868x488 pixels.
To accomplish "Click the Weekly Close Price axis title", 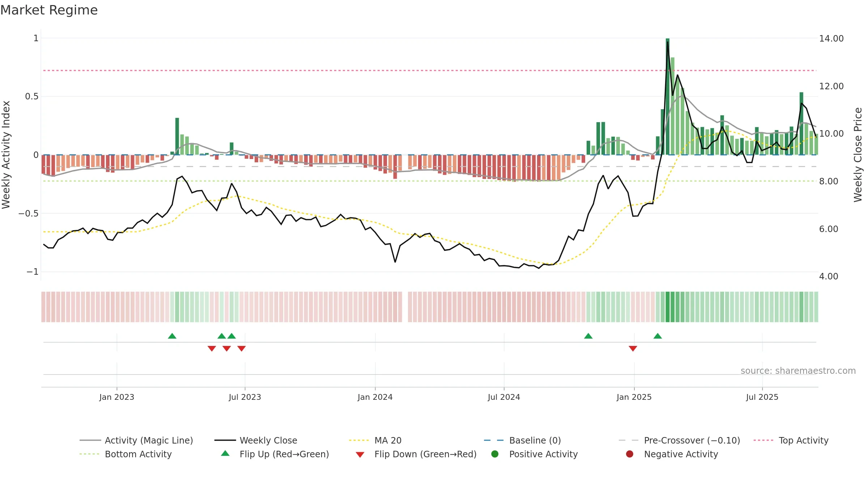I will click(858, 155).
